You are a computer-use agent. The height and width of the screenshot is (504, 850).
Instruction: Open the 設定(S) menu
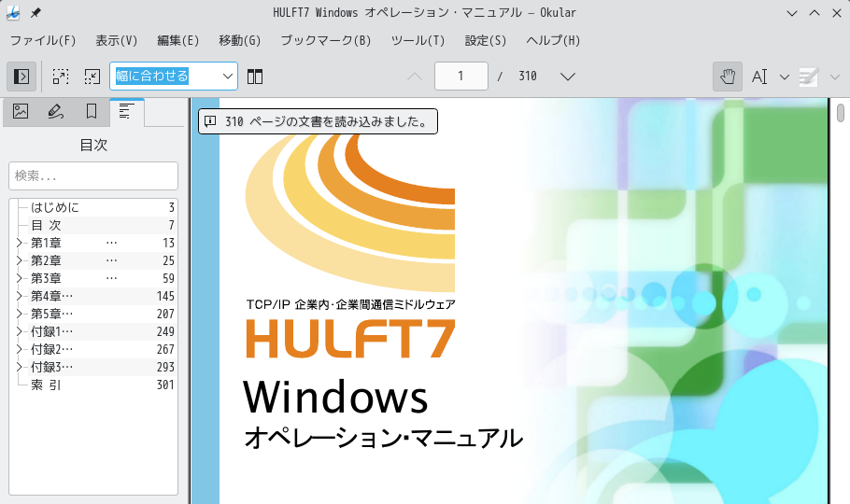click(486, 41)
